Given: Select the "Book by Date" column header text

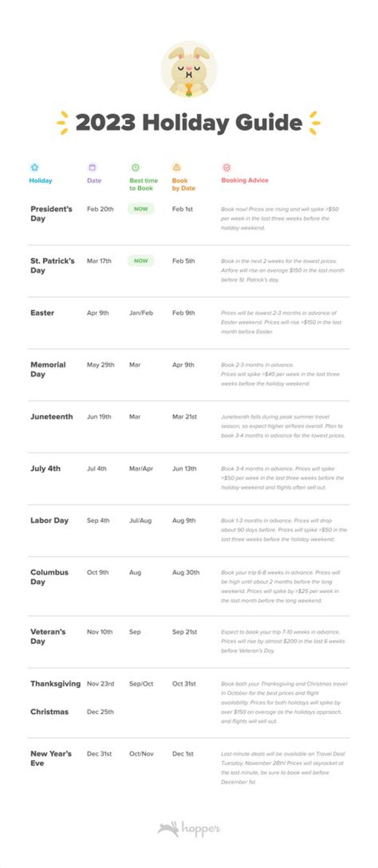Looking at the screenshot, I should click(x=183, y=184).
